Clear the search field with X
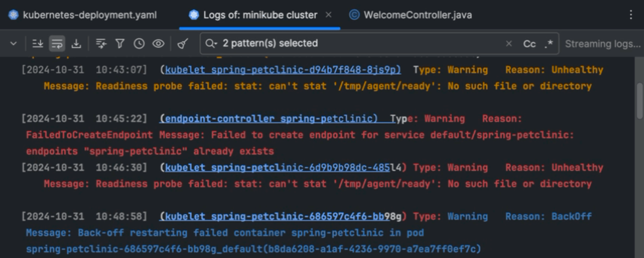This screenshot has height=258, width=644. tap(509, 43)
